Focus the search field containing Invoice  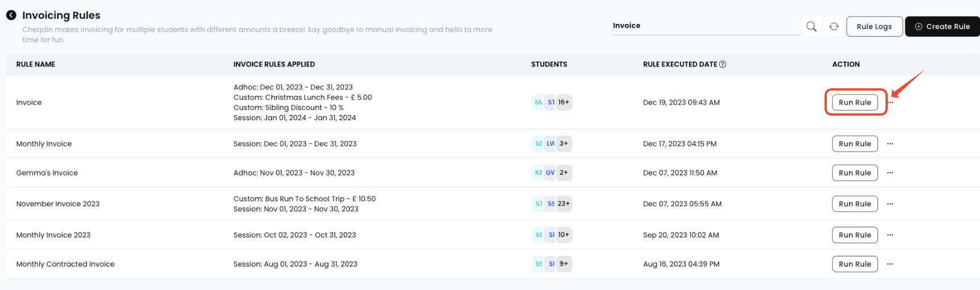point(706,26)
